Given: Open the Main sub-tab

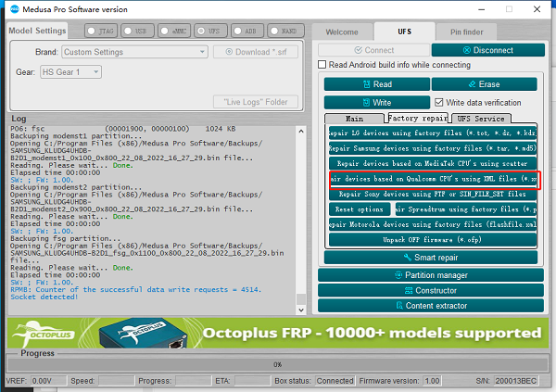Looking at the screenshot, I should [x=354, y=119].
